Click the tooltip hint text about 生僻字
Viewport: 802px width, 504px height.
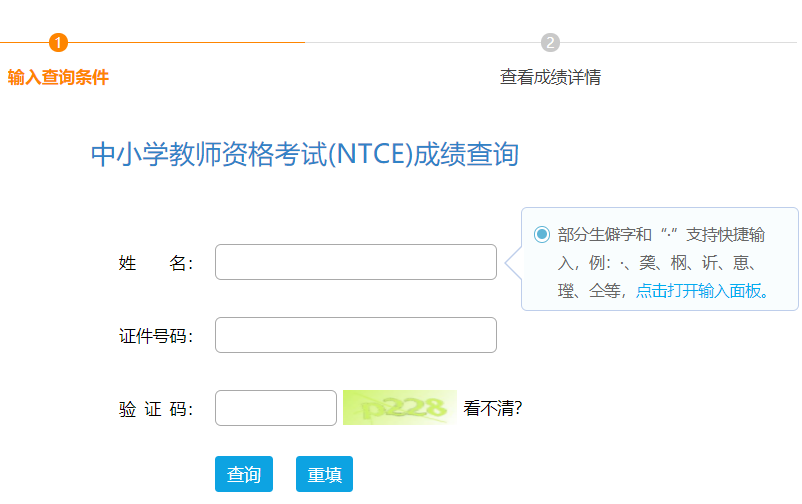click(662, 262)
